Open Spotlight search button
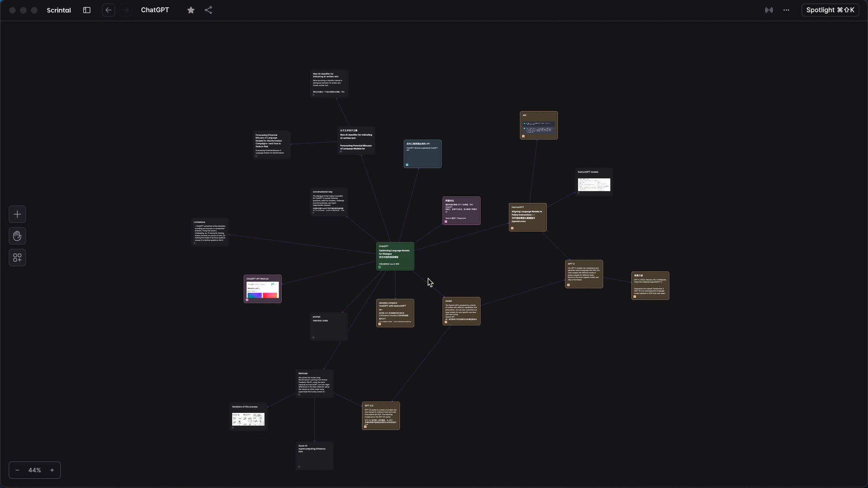 (830, 10)
